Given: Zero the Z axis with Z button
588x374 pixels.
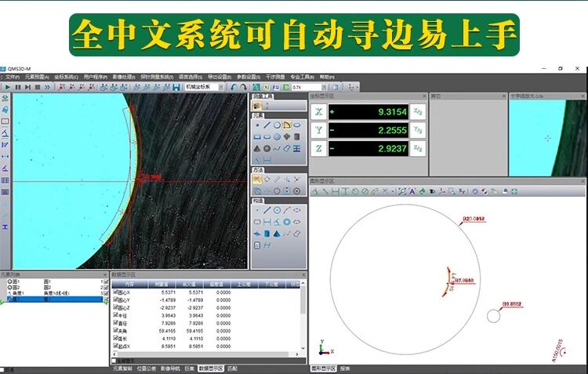Looking at the screenshot, I should [318, 148].
